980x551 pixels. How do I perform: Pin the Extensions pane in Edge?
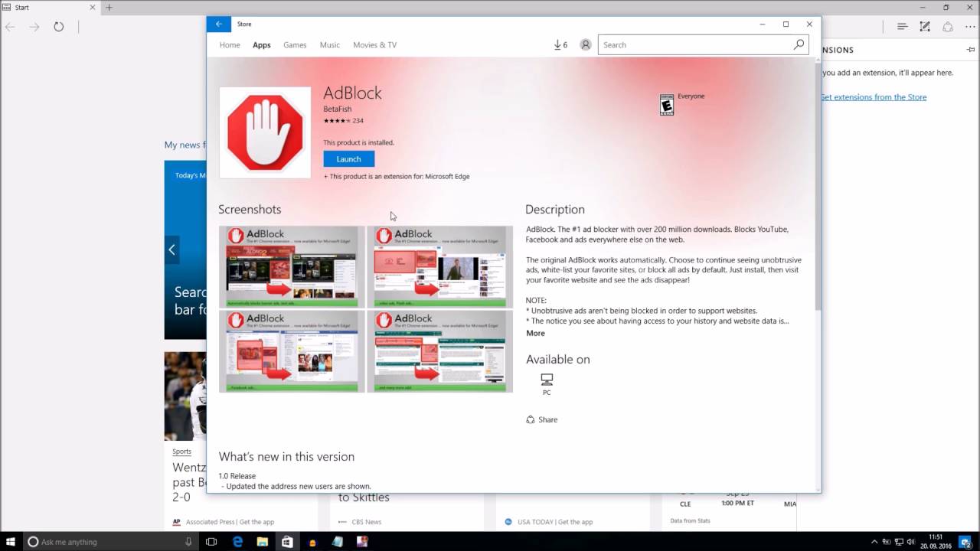[971, 50]
